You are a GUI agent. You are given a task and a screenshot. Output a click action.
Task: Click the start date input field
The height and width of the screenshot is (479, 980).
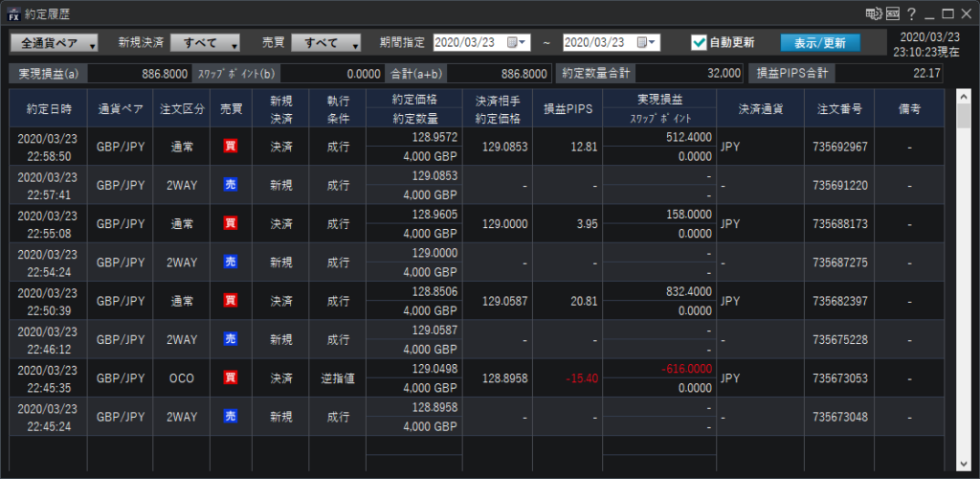click(x=469, y=42)
